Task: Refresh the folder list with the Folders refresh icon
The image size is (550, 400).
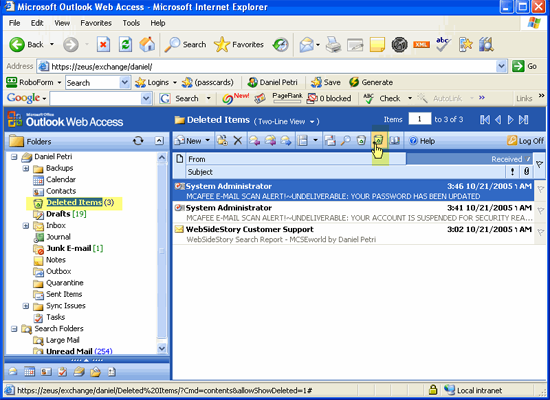Action: pos(138,141)
